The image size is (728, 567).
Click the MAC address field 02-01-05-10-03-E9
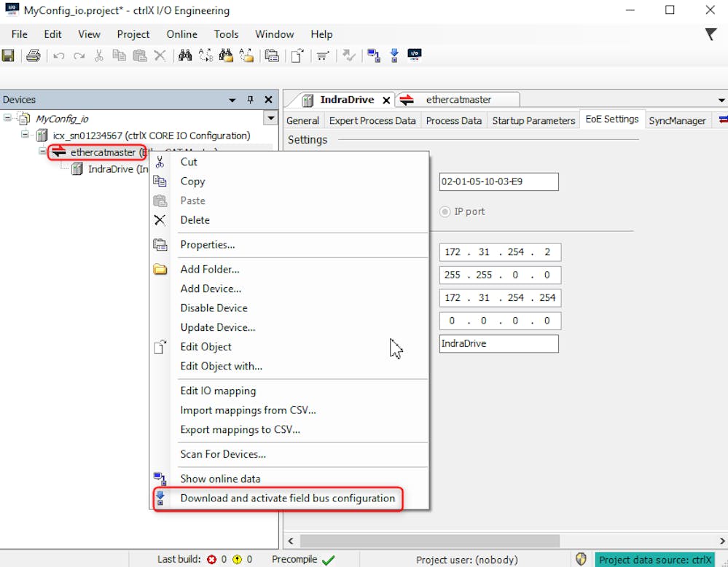(498, 181)
